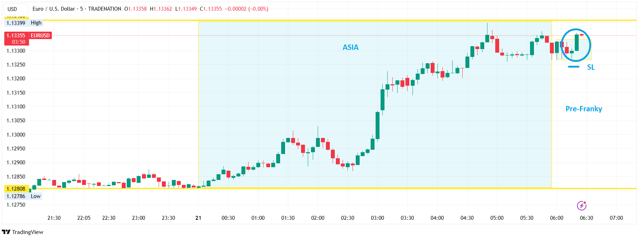Image resolution: width=644 pixels, height=250 pixels.
Task: Select the ASIA session text label
Action: tap(350, 47)
